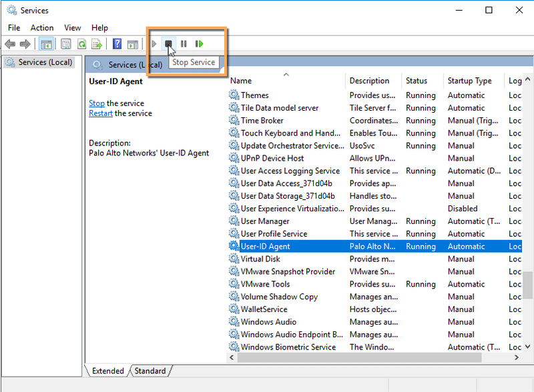Switch to the Standard tab
The image size is (534, 392).
tap(150, 371)
